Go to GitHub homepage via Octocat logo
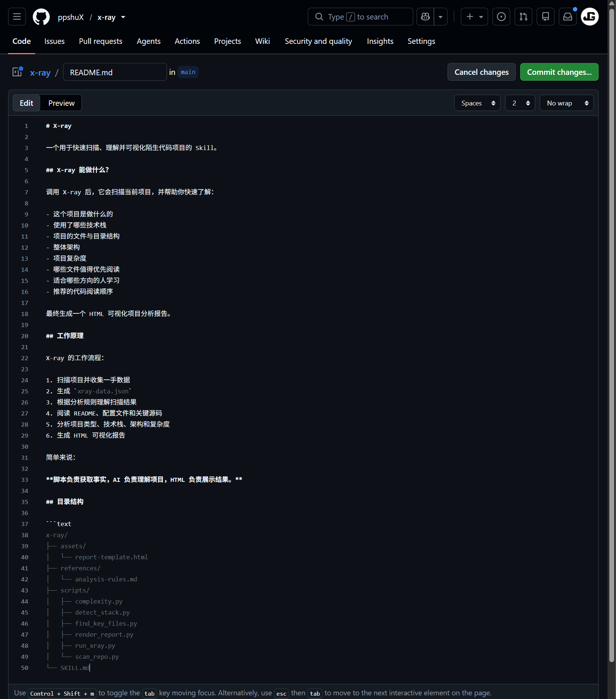This screenshot has width=616, height=699. pyautogui.click(x=41, y=17)
